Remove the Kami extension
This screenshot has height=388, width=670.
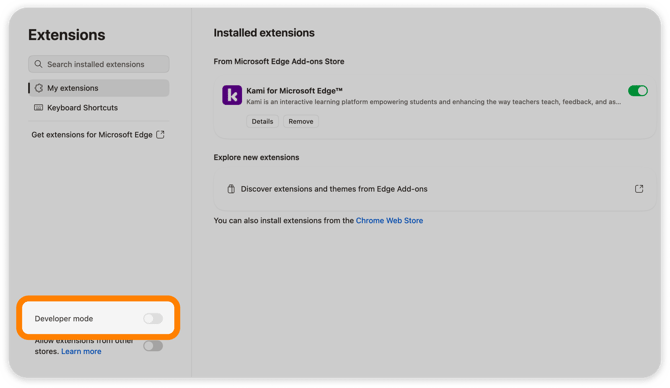click(x=301, y=121)
